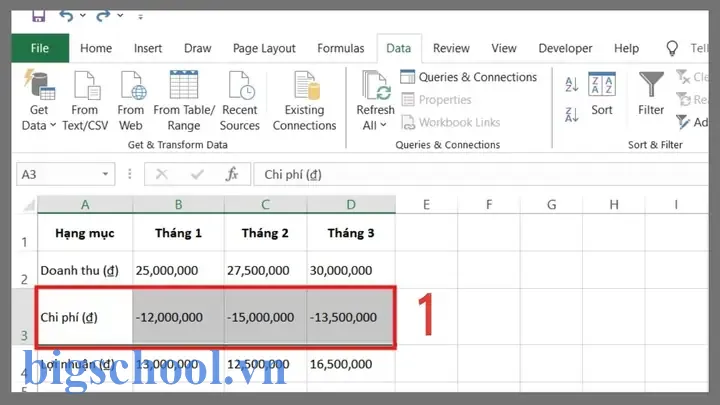Open the Redo history dropdown arrow

point(120,16)
